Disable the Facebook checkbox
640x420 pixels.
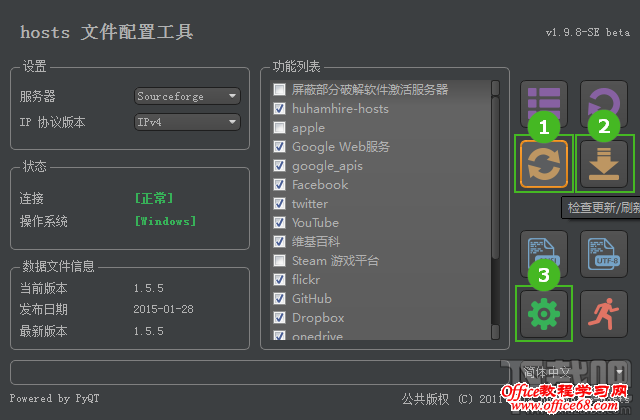click(x=280, y=184)
